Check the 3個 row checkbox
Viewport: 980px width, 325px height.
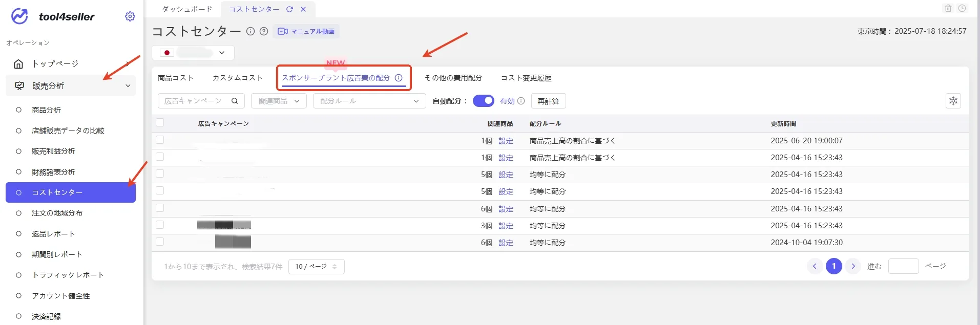point(160,225)
